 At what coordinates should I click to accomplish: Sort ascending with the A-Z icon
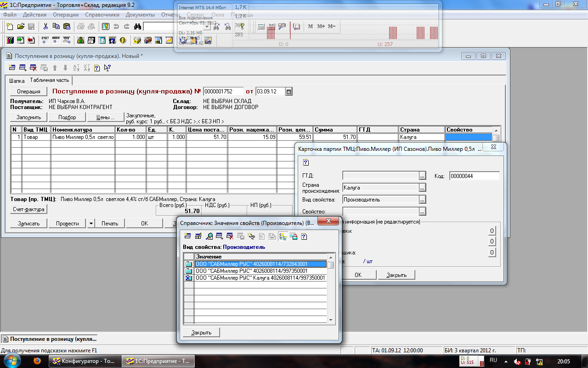(76, 68)
